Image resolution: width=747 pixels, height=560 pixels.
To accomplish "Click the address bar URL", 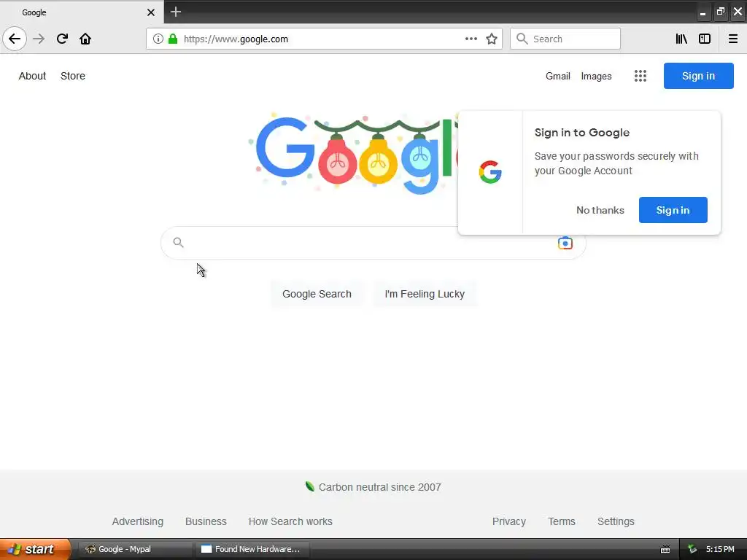I will click(x=236, y=39).
